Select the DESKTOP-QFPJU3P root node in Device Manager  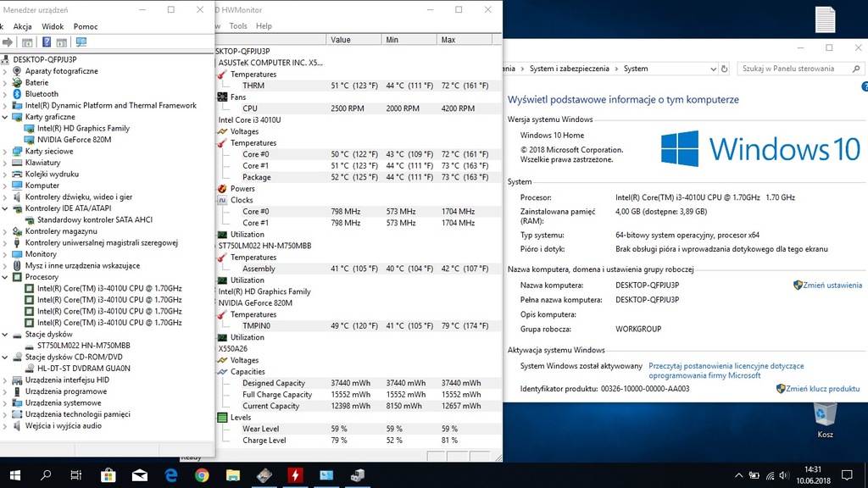click(45, 60)
